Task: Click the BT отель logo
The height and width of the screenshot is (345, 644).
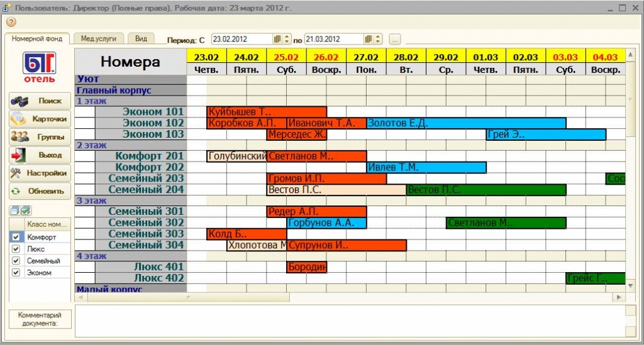Action: [x=40, y=67]
